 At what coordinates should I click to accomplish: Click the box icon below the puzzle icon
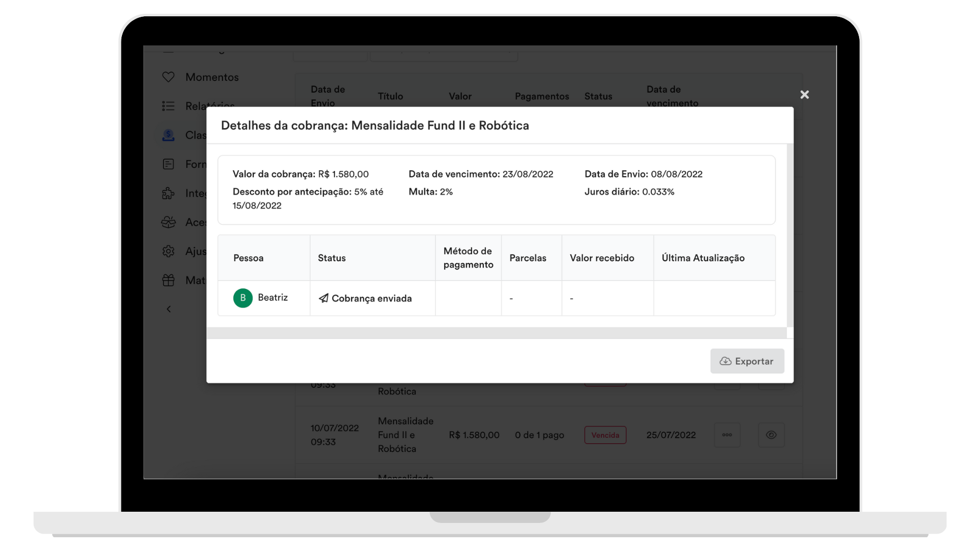[168, 222]
